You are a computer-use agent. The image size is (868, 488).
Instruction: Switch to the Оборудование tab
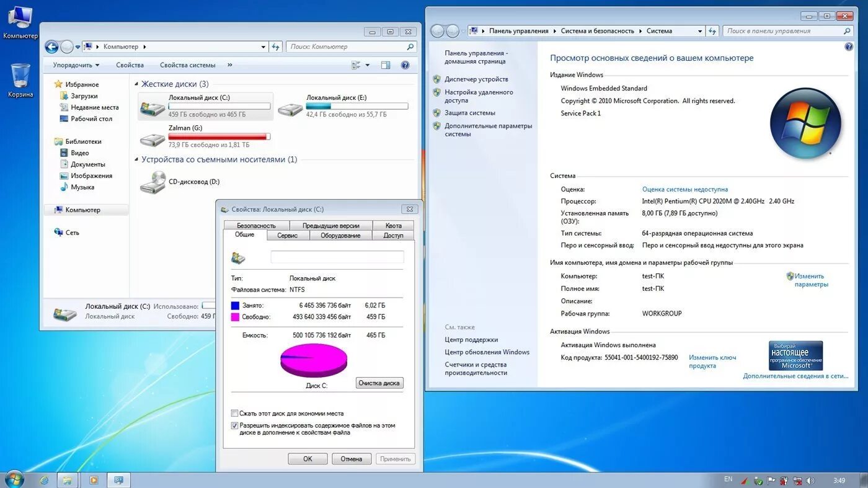point(340,236)
